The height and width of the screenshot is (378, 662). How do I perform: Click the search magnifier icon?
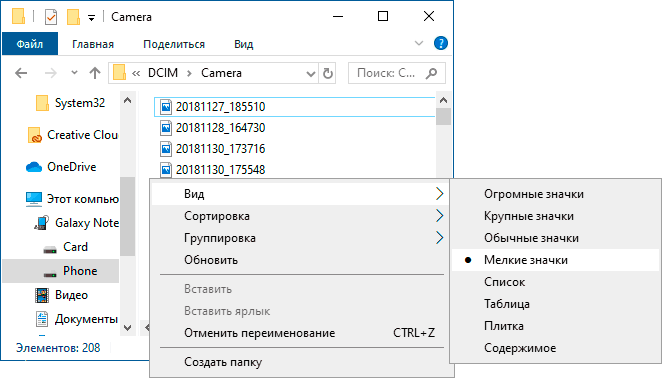click(x=431, y=73)
